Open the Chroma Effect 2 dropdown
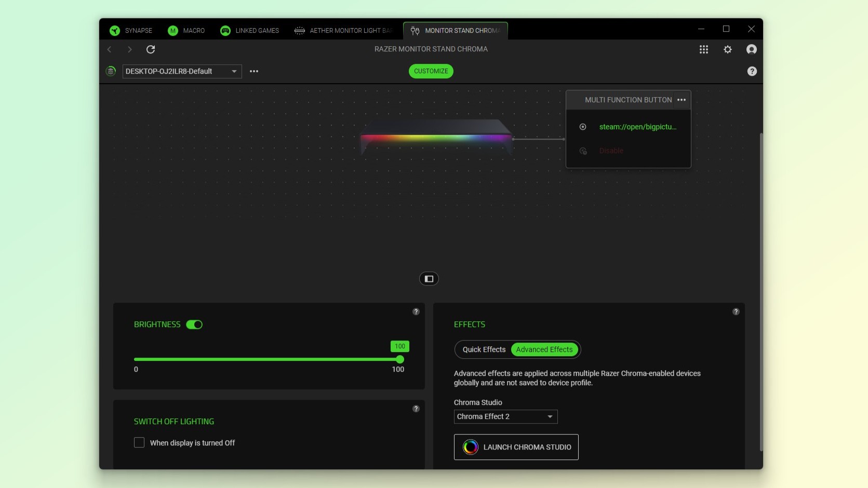 point(505,416)
